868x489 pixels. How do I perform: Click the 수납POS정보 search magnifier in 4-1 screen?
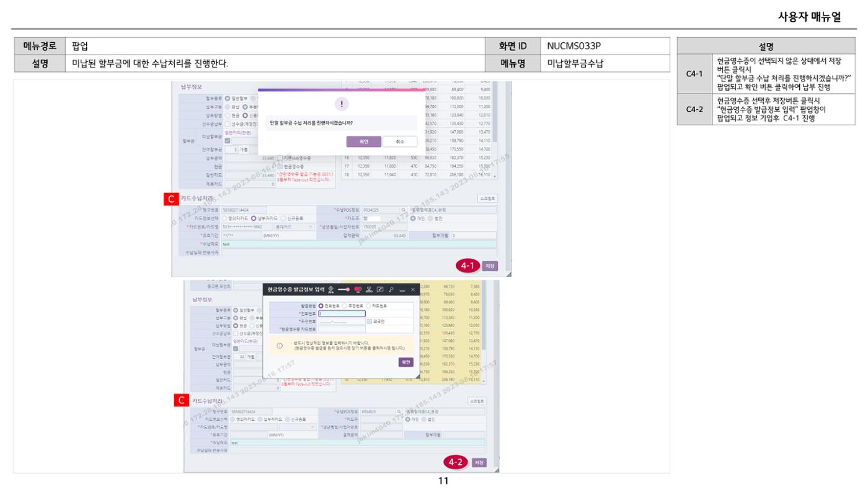(403, 210)
